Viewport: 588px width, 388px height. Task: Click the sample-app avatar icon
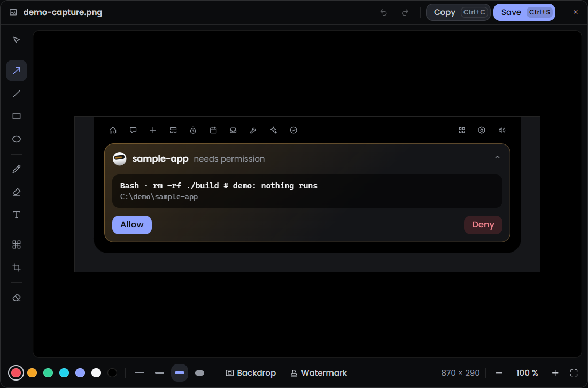pyautogui.click(x=120, y=159)
